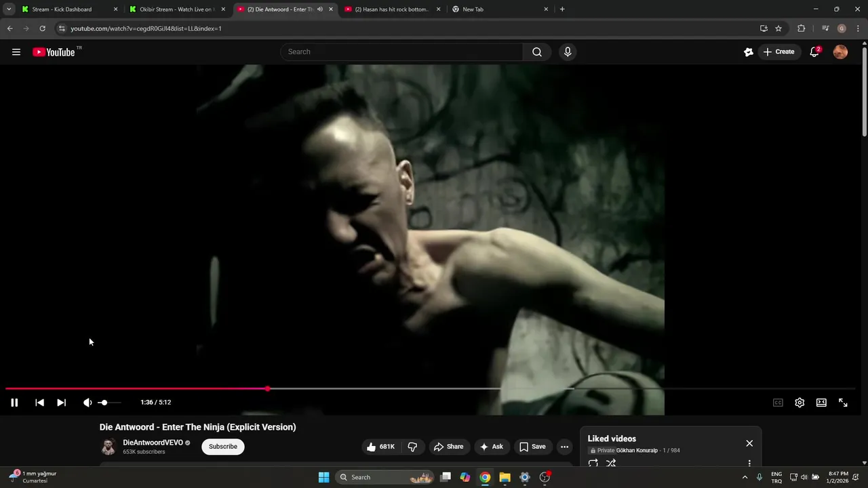Screen dimensions: 868x488
Task: Switch to the Hasan has hit rock bottom tab
Action: point(392,9)
